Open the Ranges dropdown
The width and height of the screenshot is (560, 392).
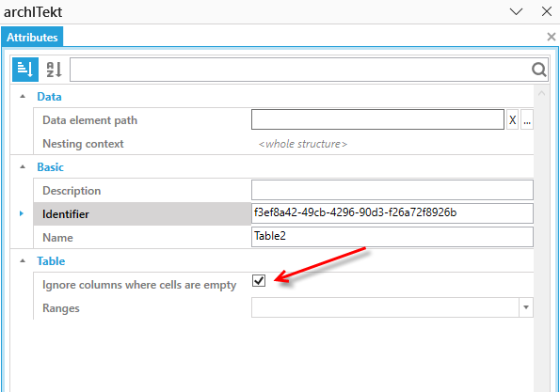click(526, 307)
